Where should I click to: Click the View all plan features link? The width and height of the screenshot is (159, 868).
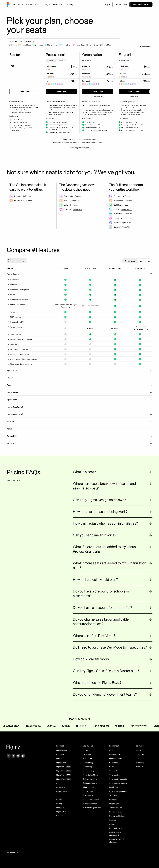pos(79,148)
